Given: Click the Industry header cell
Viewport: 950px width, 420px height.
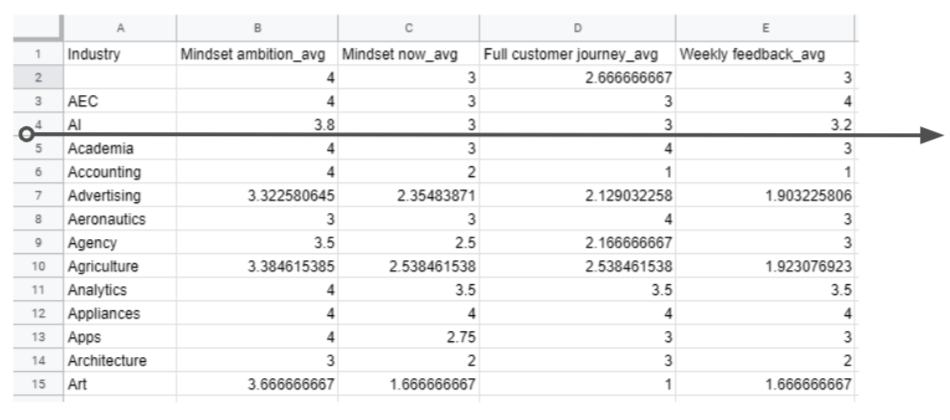Looking at the screenshot, I should pos(119,54).
